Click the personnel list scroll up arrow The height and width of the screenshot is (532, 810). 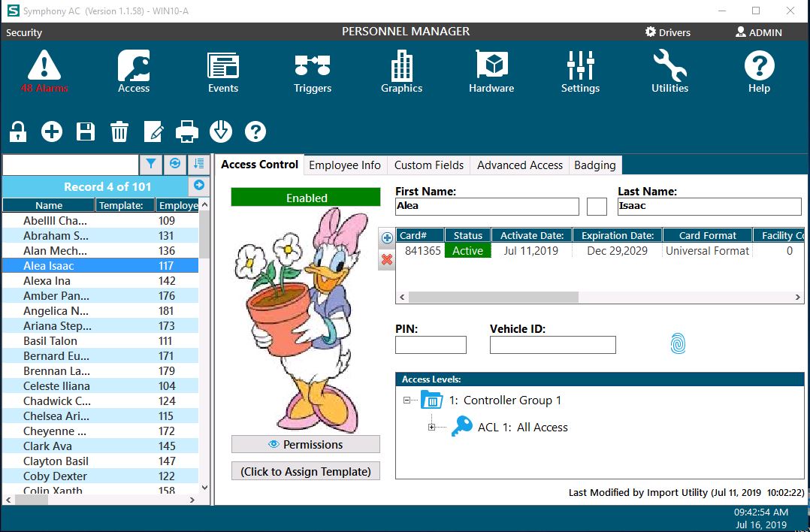204,205
